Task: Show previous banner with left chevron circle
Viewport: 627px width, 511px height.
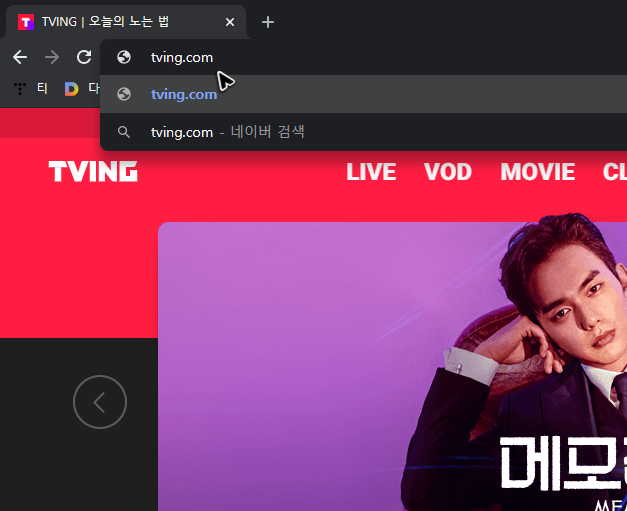Action: (x=100, y=402)
